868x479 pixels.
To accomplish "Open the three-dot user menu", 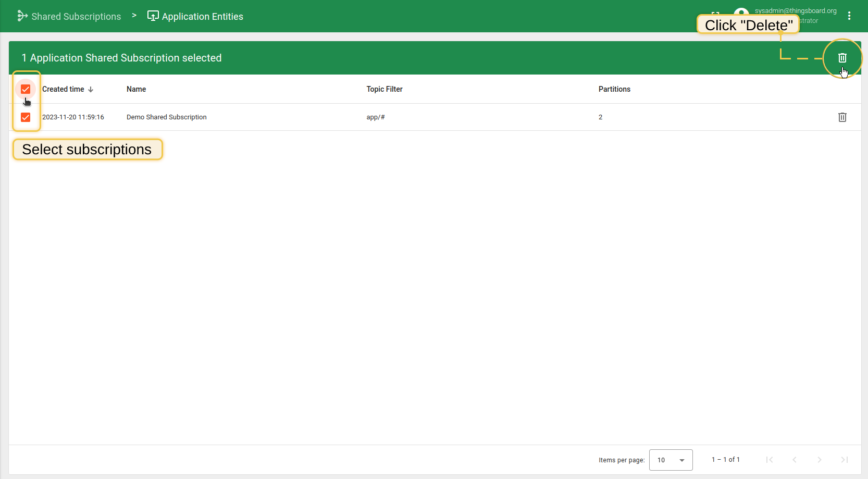I will (x=849, y=16).
